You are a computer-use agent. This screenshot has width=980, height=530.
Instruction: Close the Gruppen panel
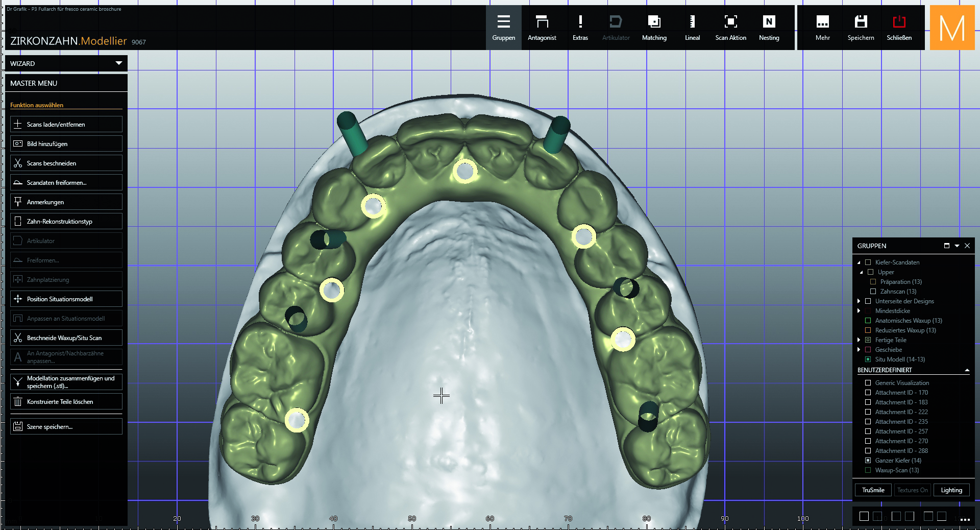pyautogui.click(x=967, y=246)
